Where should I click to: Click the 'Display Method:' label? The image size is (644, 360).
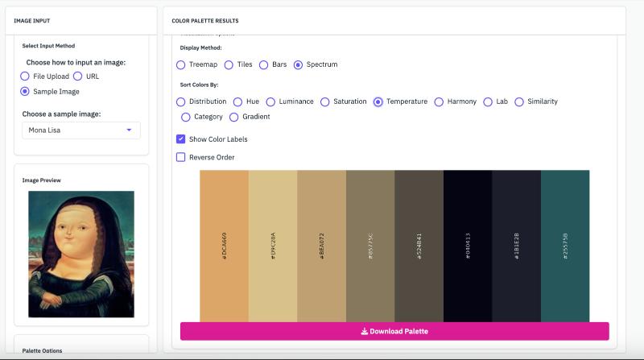click(200, 48)
